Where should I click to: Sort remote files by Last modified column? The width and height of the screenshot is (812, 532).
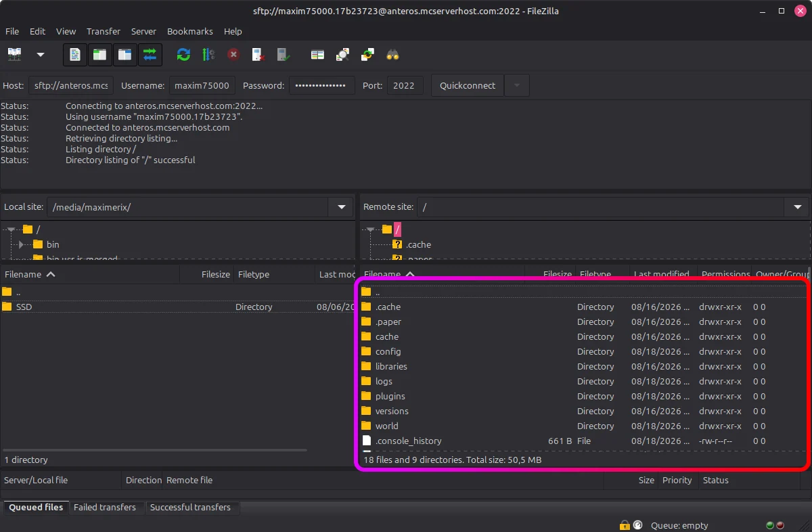[663, 274]
